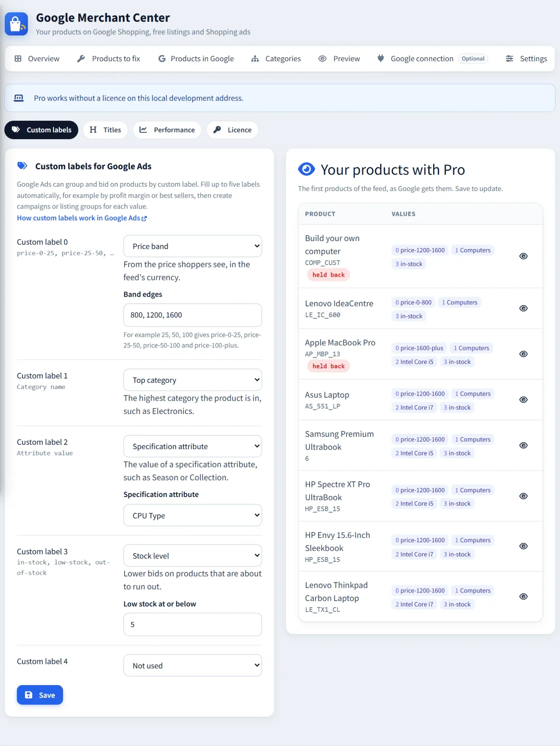The width and height of the screenshot is (560, 746).
Task: Click the tags icon on Custom labels pill
Action: tap(16, 129)
